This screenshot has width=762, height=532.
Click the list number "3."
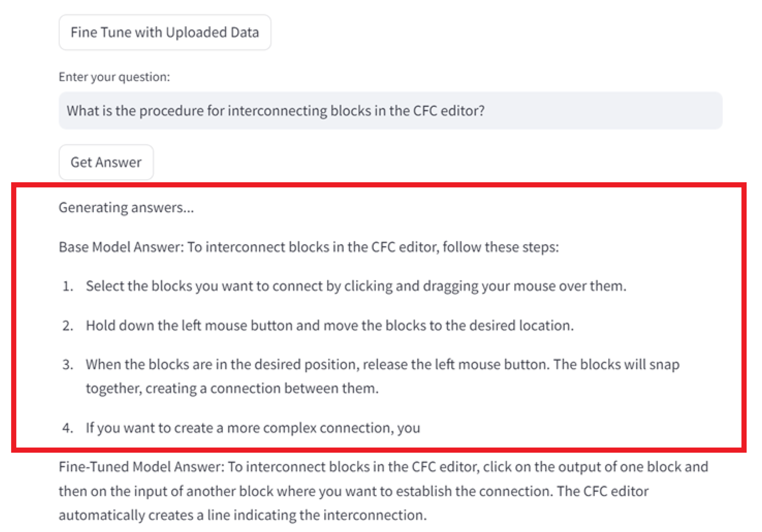pyautogui.click(x=68, y=365)
